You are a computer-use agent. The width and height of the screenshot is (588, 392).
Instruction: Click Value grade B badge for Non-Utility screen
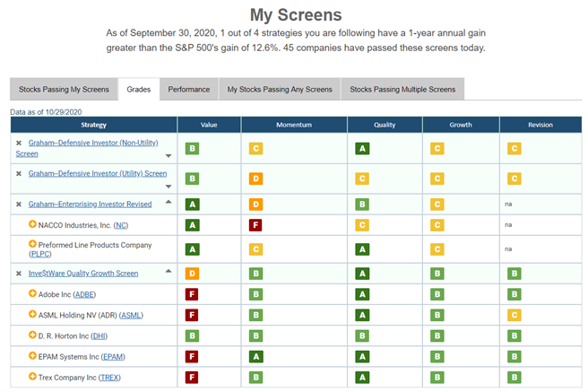point(192,149)
